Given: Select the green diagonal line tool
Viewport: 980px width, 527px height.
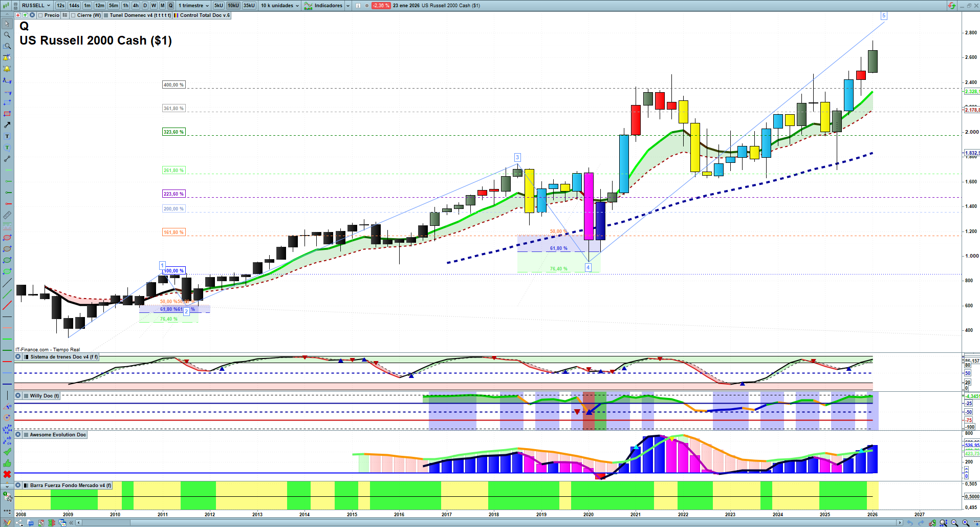Looking at the screenshot, I should coord(7,294).
